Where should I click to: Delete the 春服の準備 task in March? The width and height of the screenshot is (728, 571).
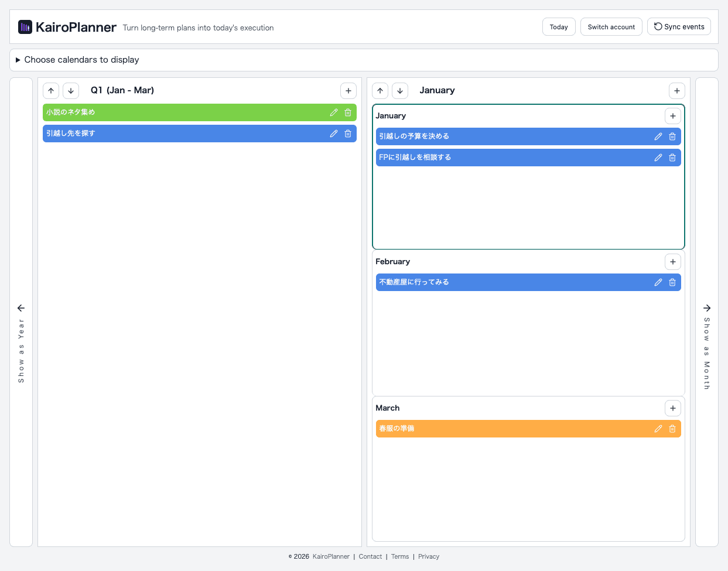point(672,428)
